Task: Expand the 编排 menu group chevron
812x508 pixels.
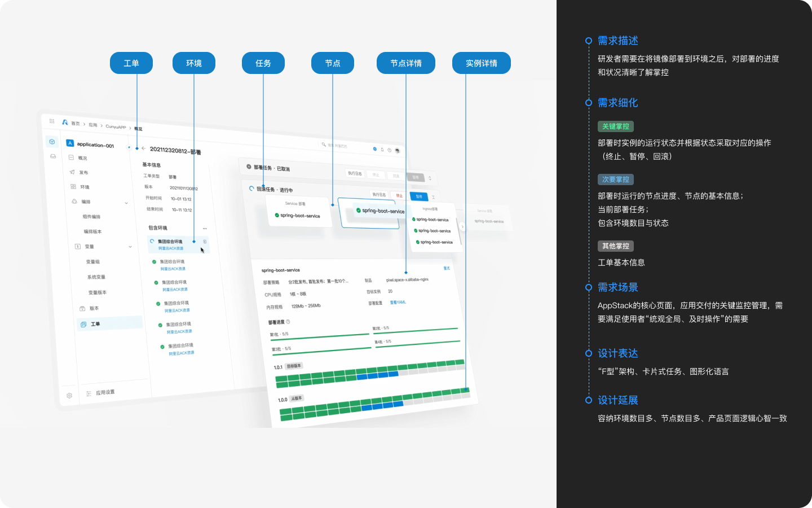Action: [126, 203]
